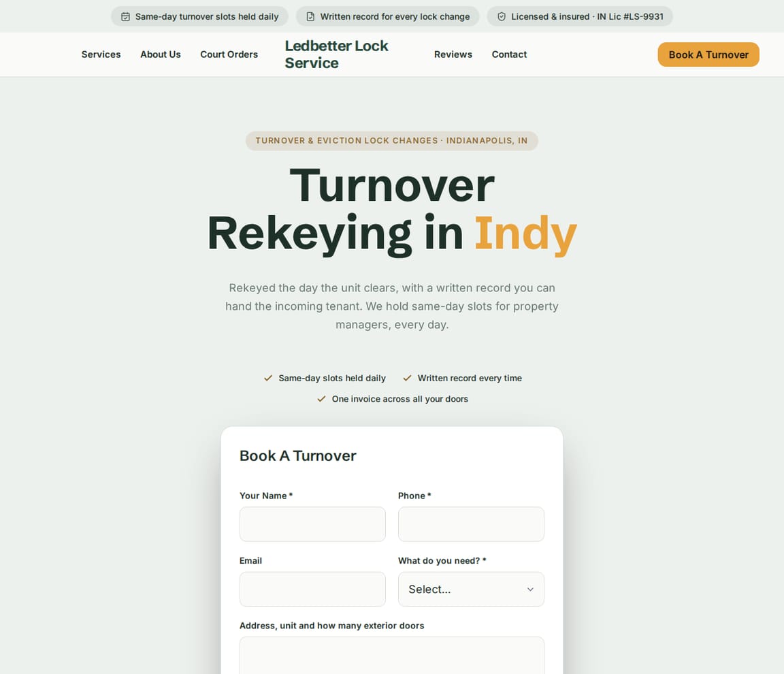Open Court Orders nav link
This screenshot has height=674, width=784.
[x=229, y=54]
